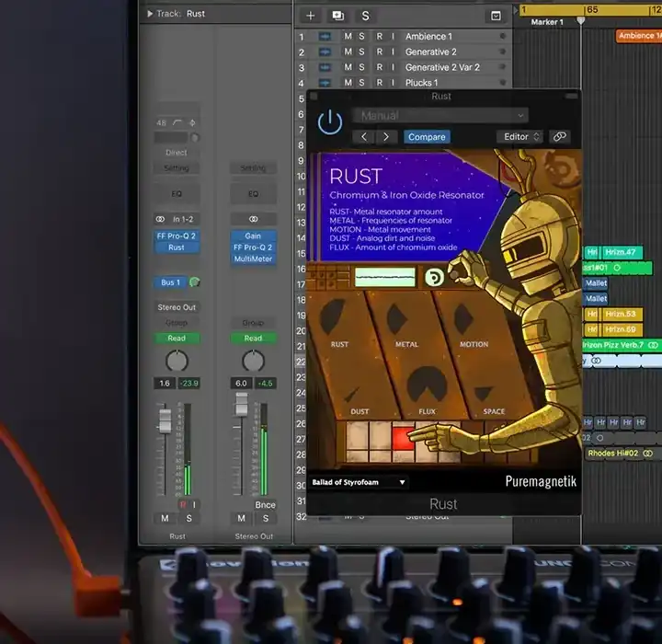Open the Rust plugin slot on Rust channel
The width and height of the screenshot is (662, 644).
(176, 247)
